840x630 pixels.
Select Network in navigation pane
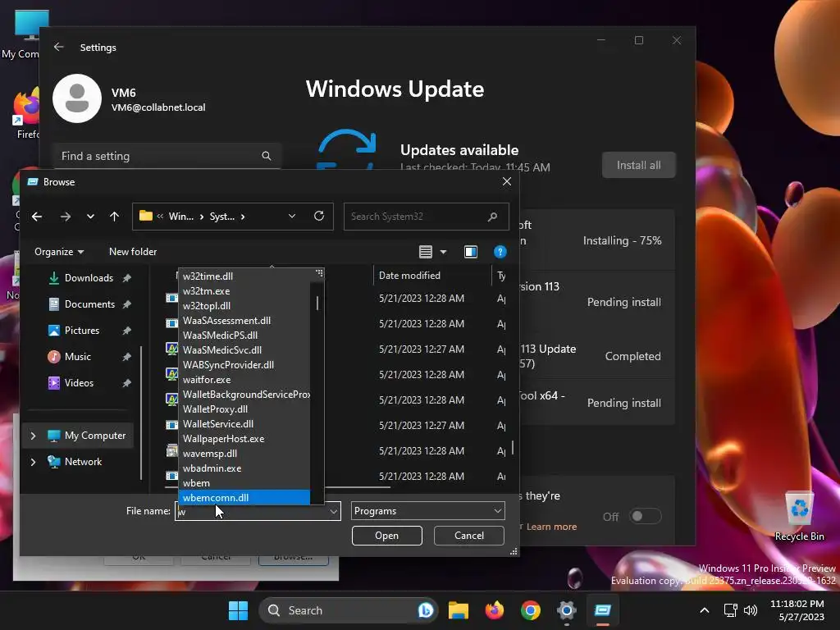83,462
